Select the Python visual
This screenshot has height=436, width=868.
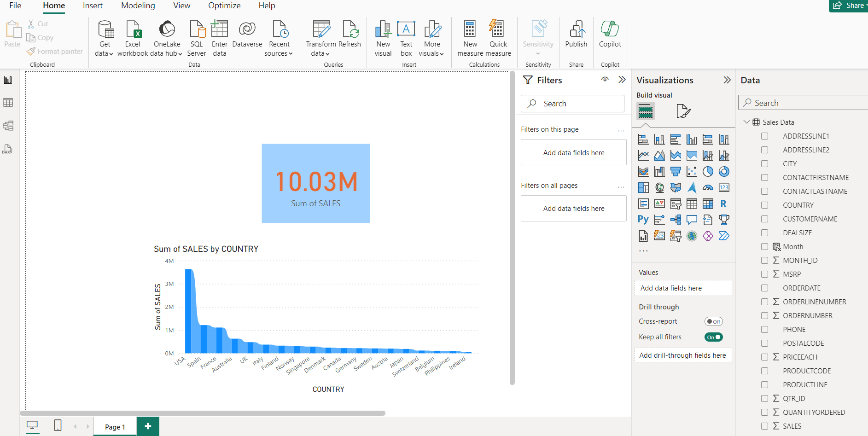[643, 220]
